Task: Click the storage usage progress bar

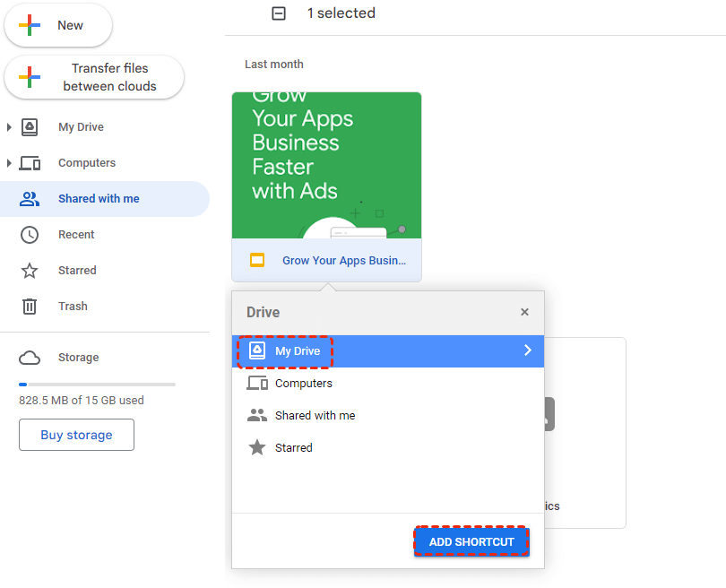Action: pyautogui.click(x=97, y=385)
